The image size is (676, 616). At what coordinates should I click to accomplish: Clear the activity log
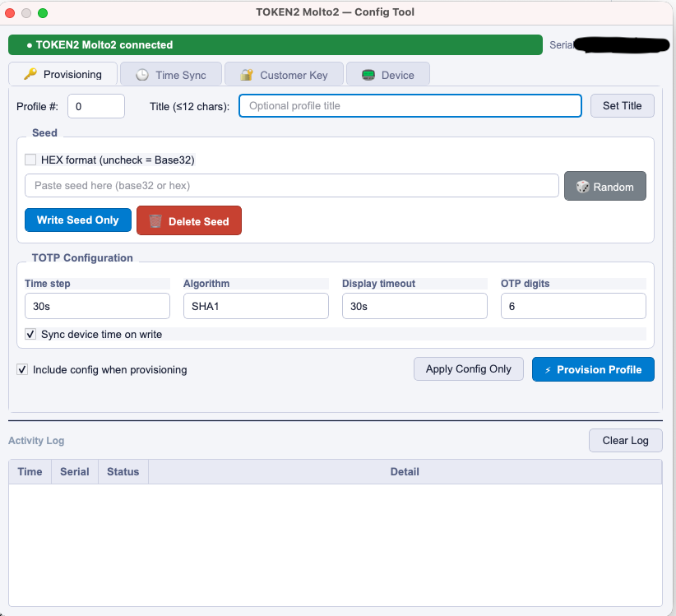pyautogui.click(x=626, y=440)
